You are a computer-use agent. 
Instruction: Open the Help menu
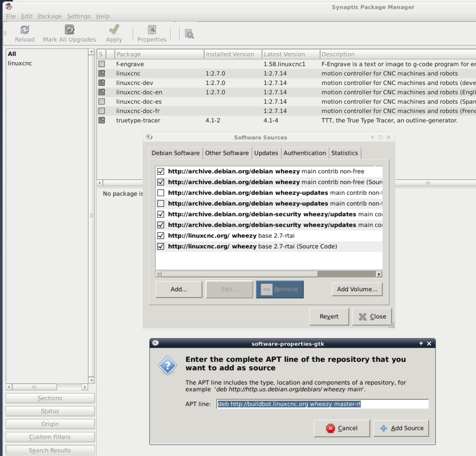coord(103,16)
